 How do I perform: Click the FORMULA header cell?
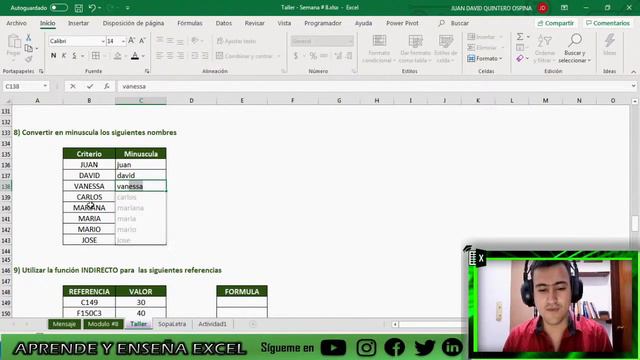coord(242,291)
